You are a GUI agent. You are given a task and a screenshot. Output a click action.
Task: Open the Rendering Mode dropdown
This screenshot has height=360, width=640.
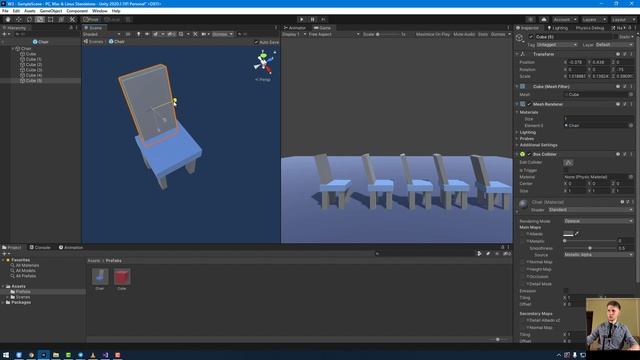tap(599, 221)
